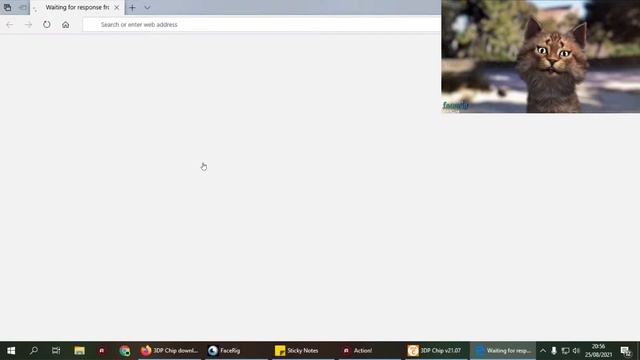
Task: Open Task View
Action: (x=56, y=351)
